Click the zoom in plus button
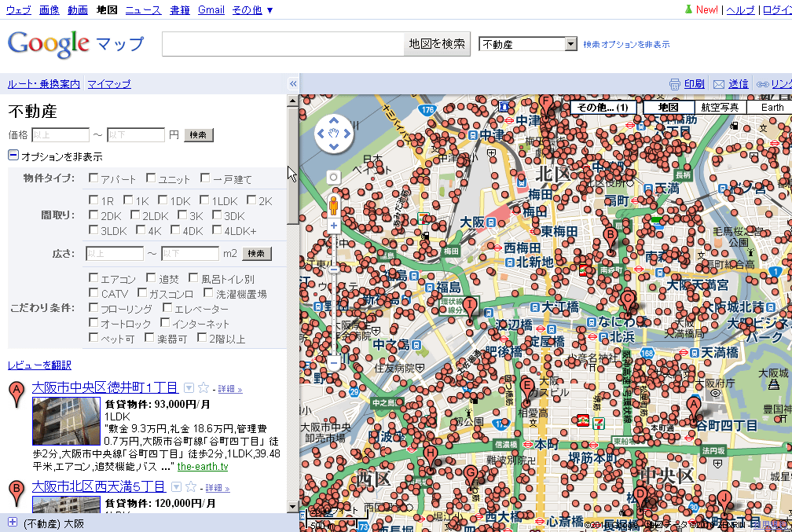Image resolution: width=792 pixels, height=532 pixels. tap(334, 226)
